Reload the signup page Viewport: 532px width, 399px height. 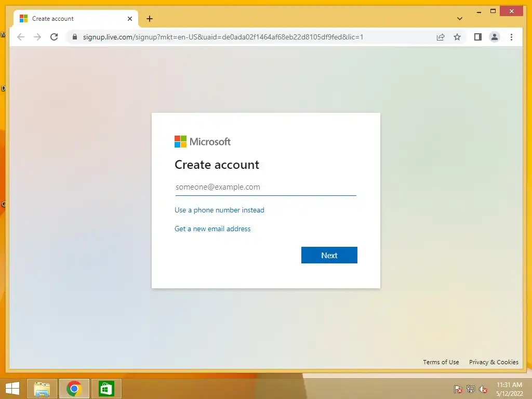point(54,37)
